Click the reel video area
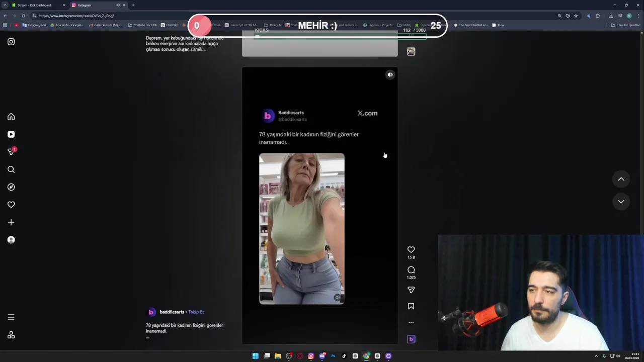644x362 pixels. point(320,206)
